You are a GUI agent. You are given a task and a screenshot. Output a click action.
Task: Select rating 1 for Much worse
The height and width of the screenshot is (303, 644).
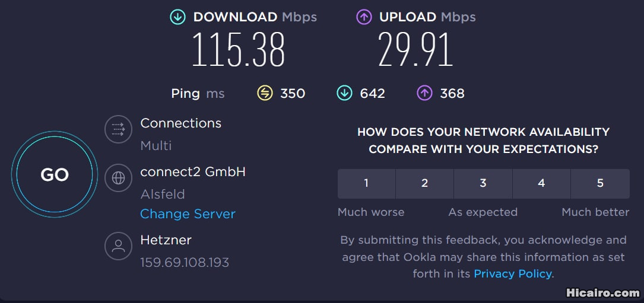pos(366,183)
